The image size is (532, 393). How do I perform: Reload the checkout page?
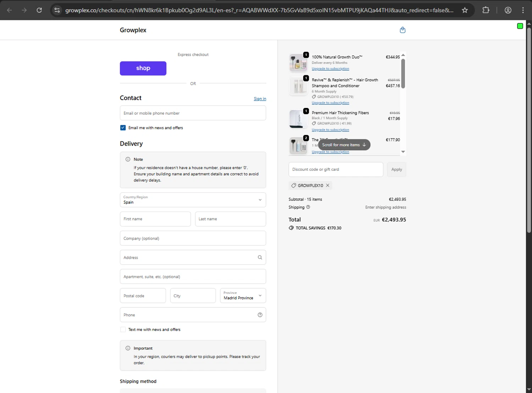click(x=39, y=10)
